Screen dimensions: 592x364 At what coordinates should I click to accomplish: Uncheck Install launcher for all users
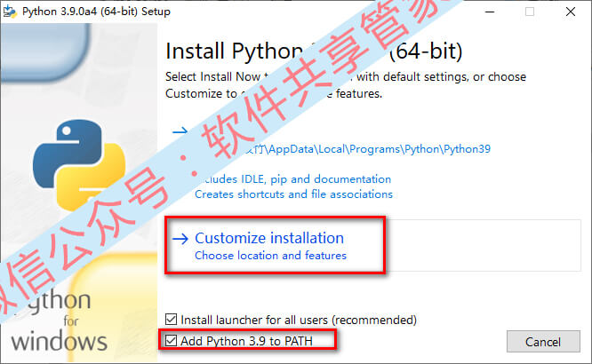click(x=171, y=320)
